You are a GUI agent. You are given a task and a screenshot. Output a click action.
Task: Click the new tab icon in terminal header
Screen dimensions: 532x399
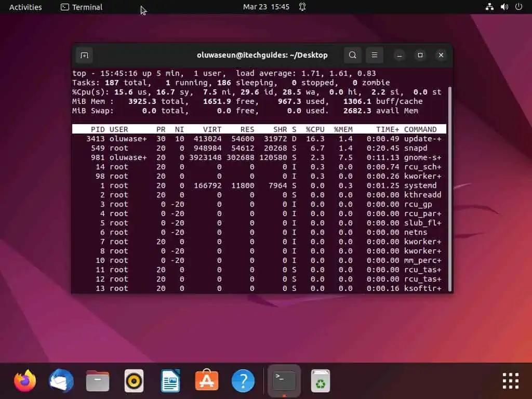click(x=84, y=55)
